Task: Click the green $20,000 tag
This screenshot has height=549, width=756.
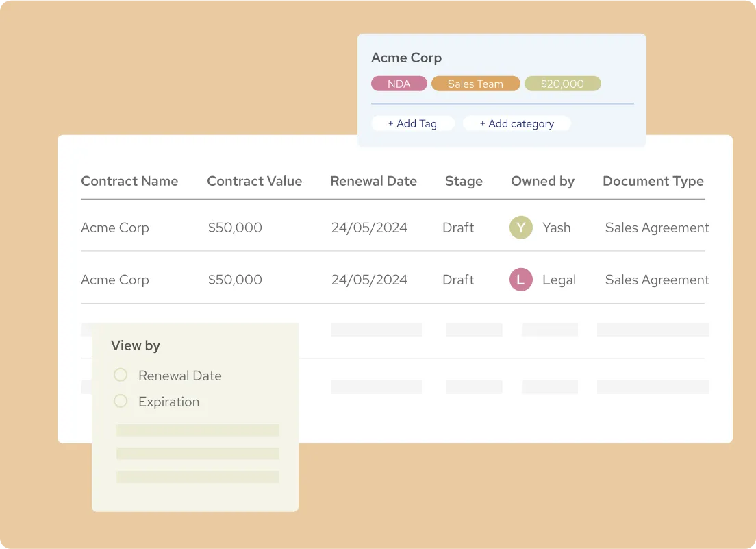Action: tap(562, 84)
